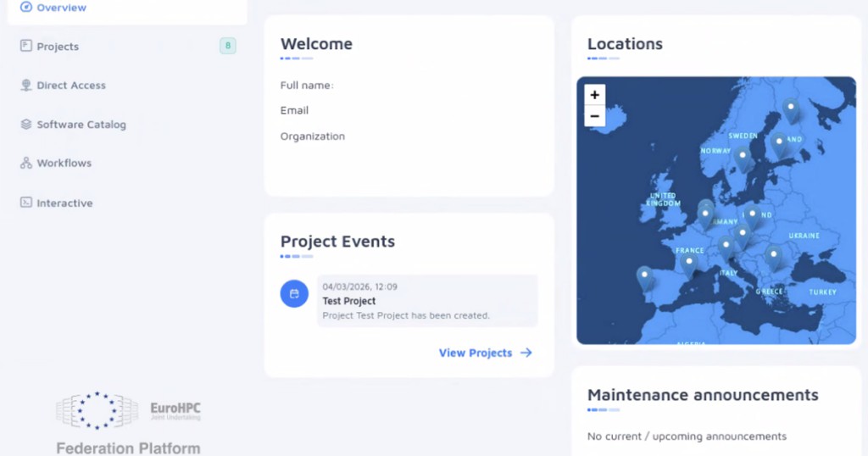This screenshot has width=868, height=456.
Task: Click the calendar icon beside Test Project event
Action: [x=294, y=294]
